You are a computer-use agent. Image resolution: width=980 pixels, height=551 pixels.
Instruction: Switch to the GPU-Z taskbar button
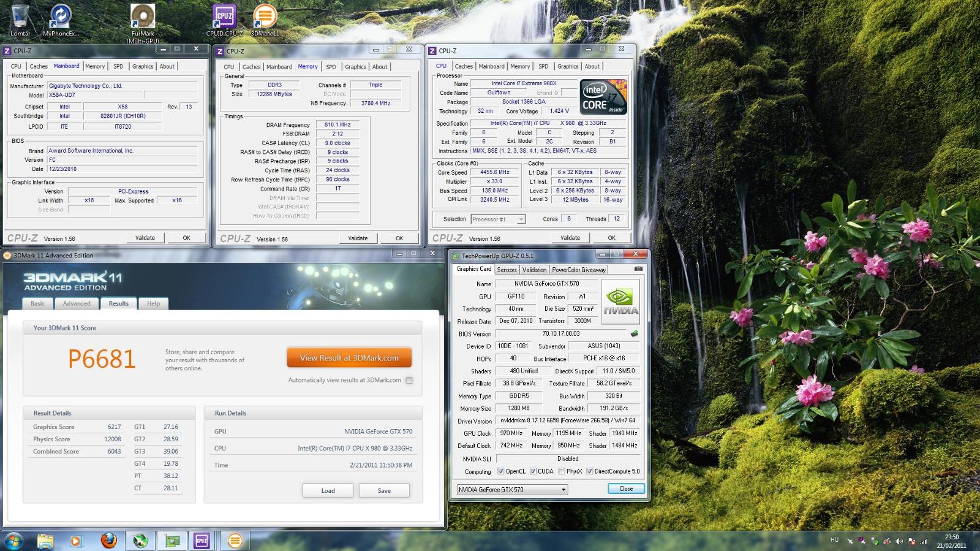(x=172, y=541)
